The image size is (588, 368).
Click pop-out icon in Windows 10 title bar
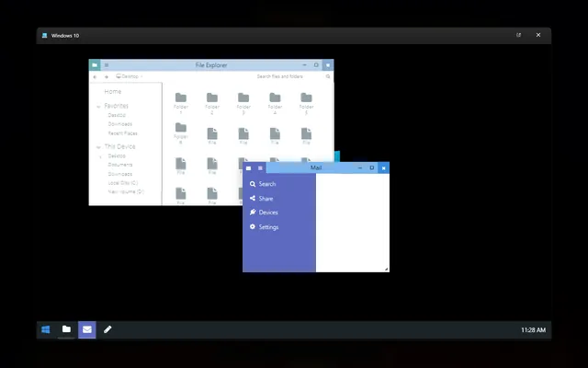tap(518, 35)
